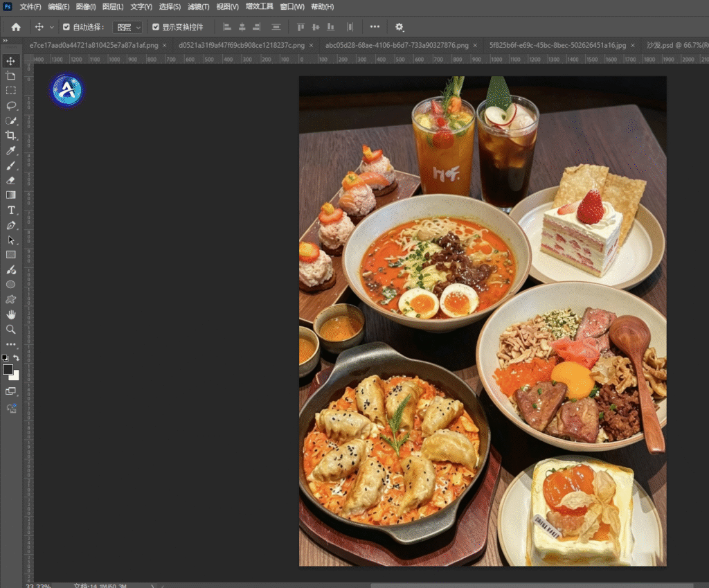Align left edges in options bar
The height and width of the screenshot is (588, 709).
click(x=227, y=27)
